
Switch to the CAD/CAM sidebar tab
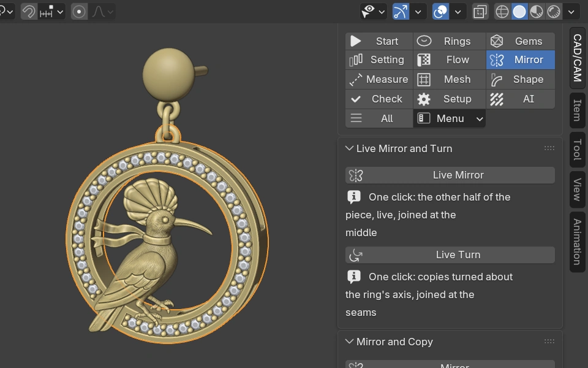[x=578, y=58]
